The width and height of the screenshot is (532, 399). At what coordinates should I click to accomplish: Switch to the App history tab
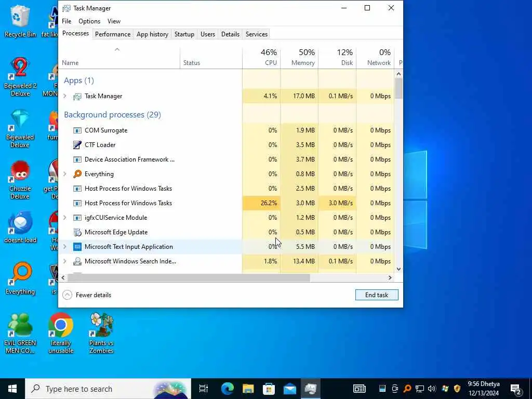tap(152, 34)
